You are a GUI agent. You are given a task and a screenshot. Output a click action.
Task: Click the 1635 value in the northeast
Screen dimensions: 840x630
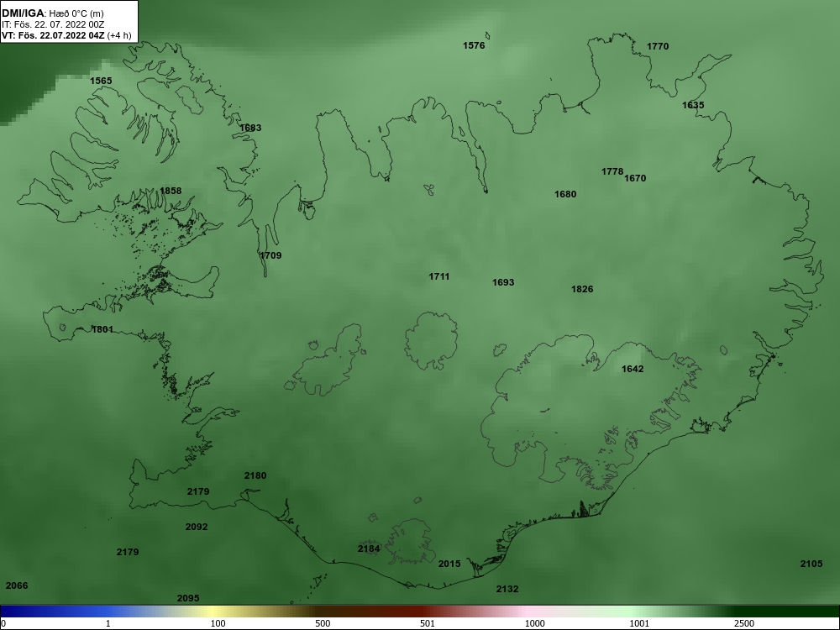tap(693, 105)
